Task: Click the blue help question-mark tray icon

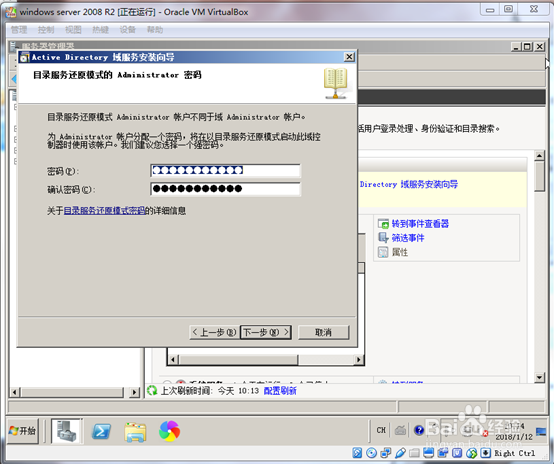Action: point(419,430)
